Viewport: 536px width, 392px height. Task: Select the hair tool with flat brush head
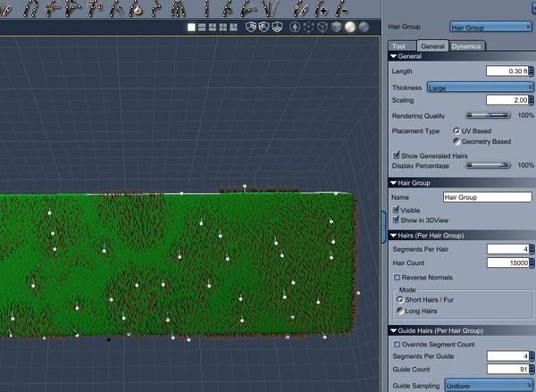51,8
